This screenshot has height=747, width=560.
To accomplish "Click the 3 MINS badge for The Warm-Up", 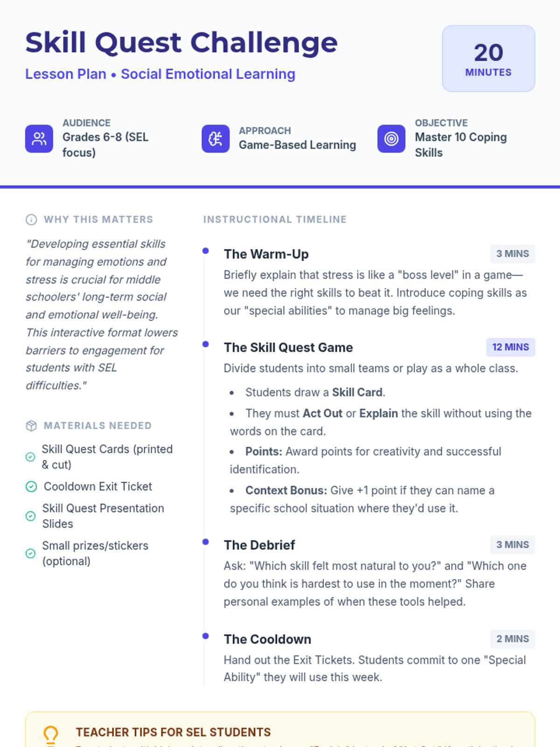I will pyautogui.click(x=512, y=254).
